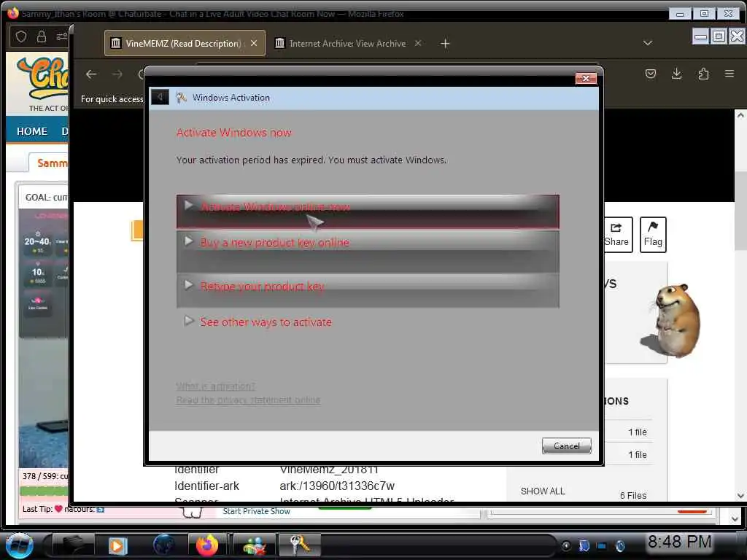This screenshot has height=560, width=747.
Task: Click the dancing hamster image
Action: (672, 319)
